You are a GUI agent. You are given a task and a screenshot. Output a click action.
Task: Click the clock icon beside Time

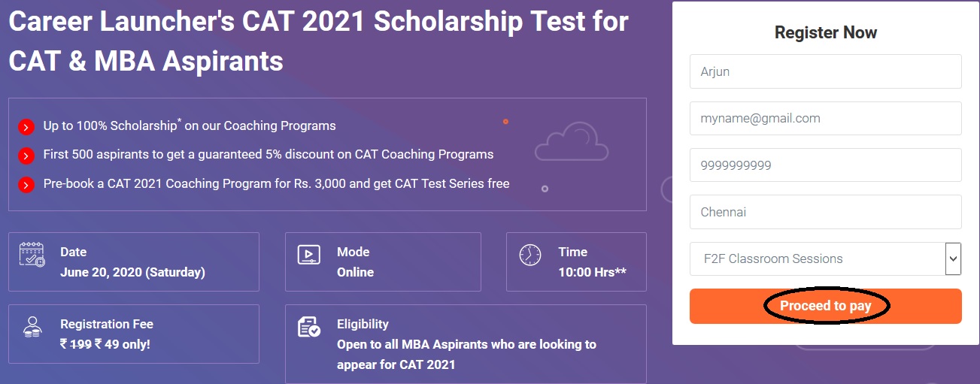tap(530, 255)
